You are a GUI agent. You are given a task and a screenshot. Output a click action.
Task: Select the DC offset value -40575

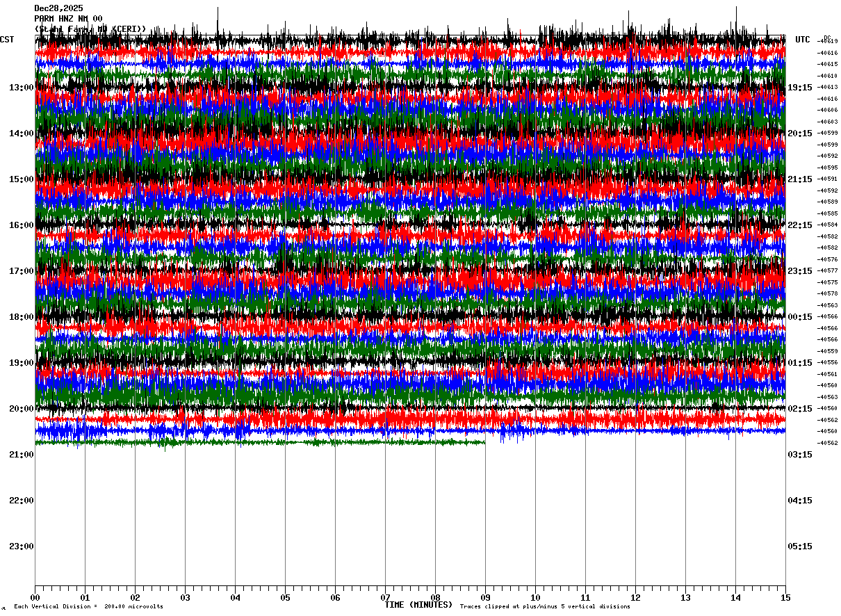tap(828, 282)
